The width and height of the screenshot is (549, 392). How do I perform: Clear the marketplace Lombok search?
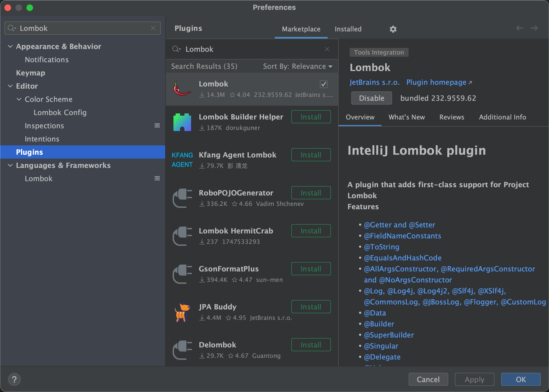pos(327,49)
